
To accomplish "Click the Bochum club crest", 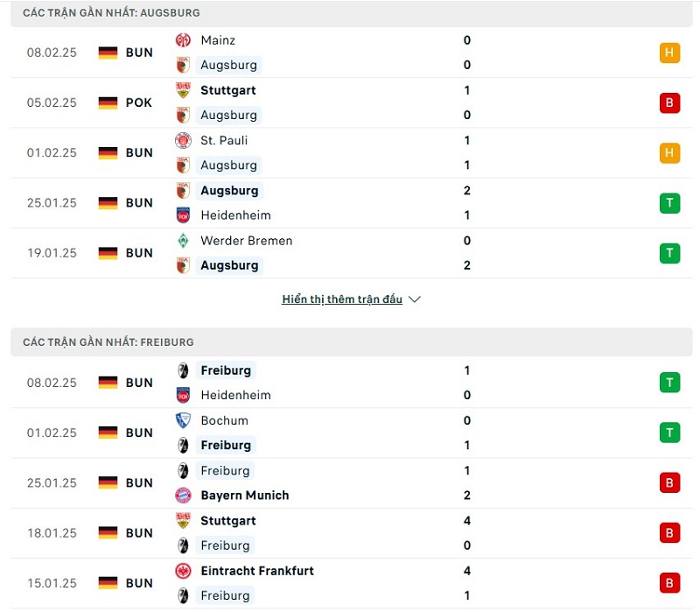I will (x=183, y=420).
